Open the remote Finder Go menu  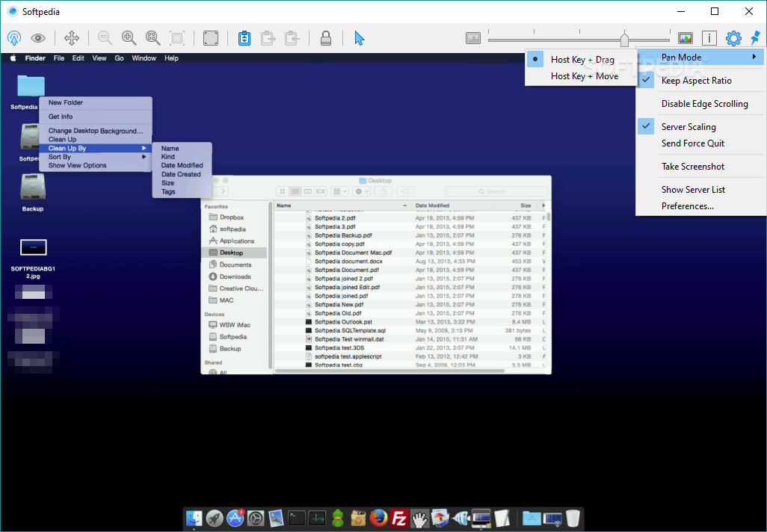pos(119,58)
